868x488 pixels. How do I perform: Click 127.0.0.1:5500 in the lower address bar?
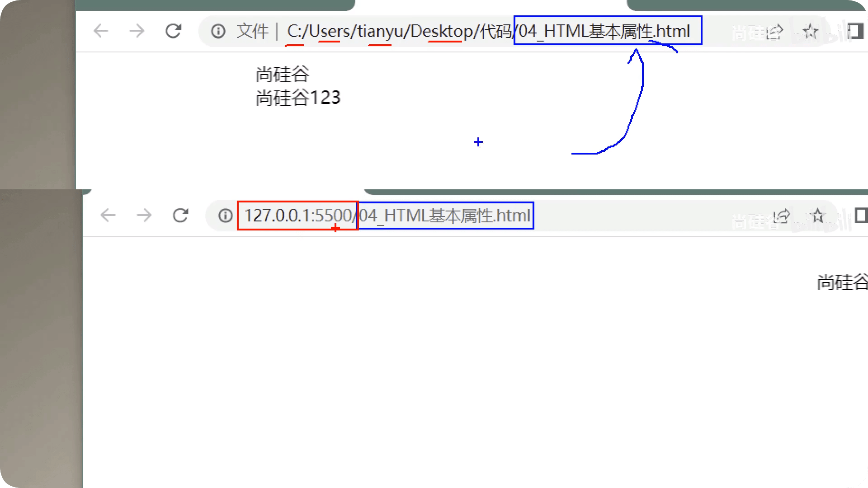tap(297, 216)
